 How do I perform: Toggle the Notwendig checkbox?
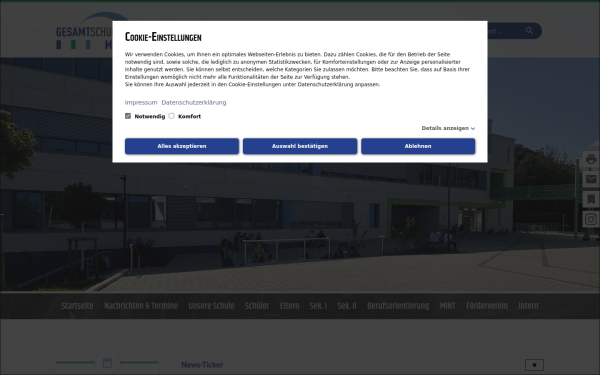click(x=128, y=116)
